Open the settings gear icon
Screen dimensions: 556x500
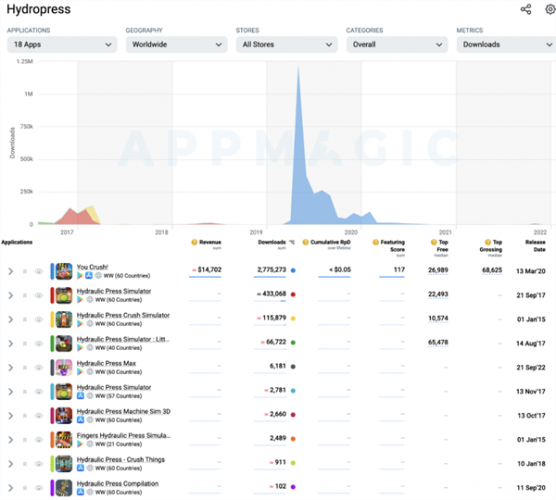(x=550, y=9)
